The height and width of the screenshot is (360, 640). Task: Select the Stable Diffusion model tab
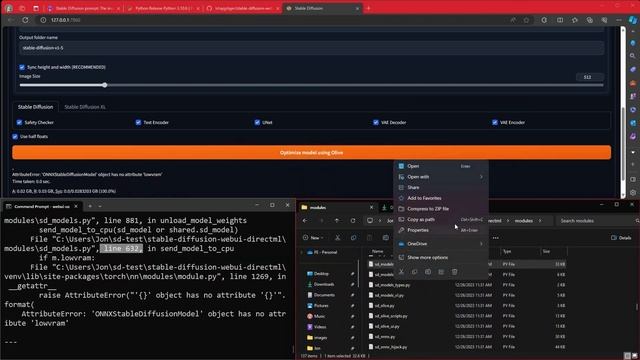[x=36, y=107]
